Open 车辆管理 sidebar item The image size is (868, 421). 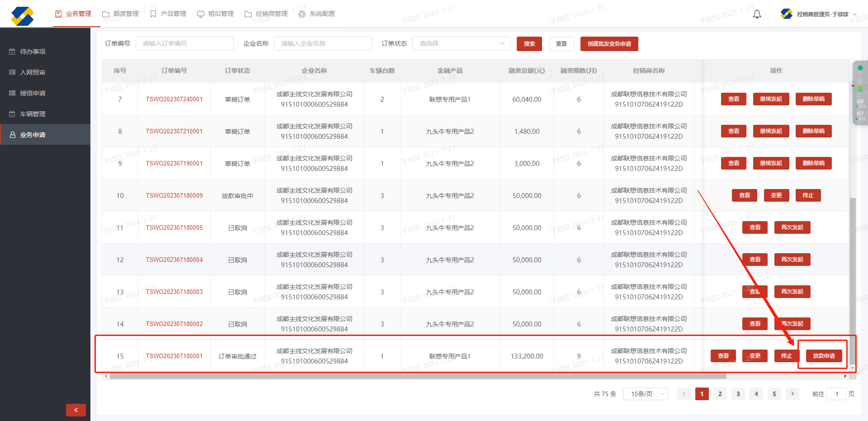(x=33, y=114)
